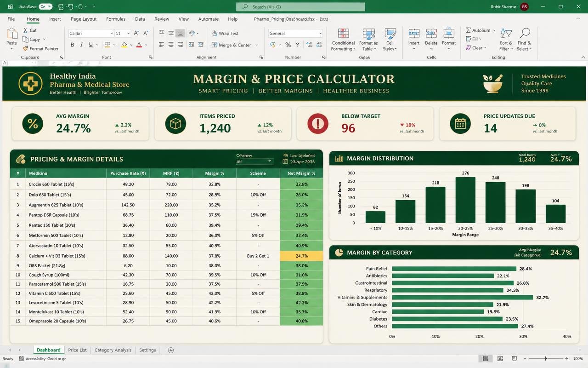The image size is (588, 368).
Task: Add new sheet with plus icon
Action: (x=171, y=350)
